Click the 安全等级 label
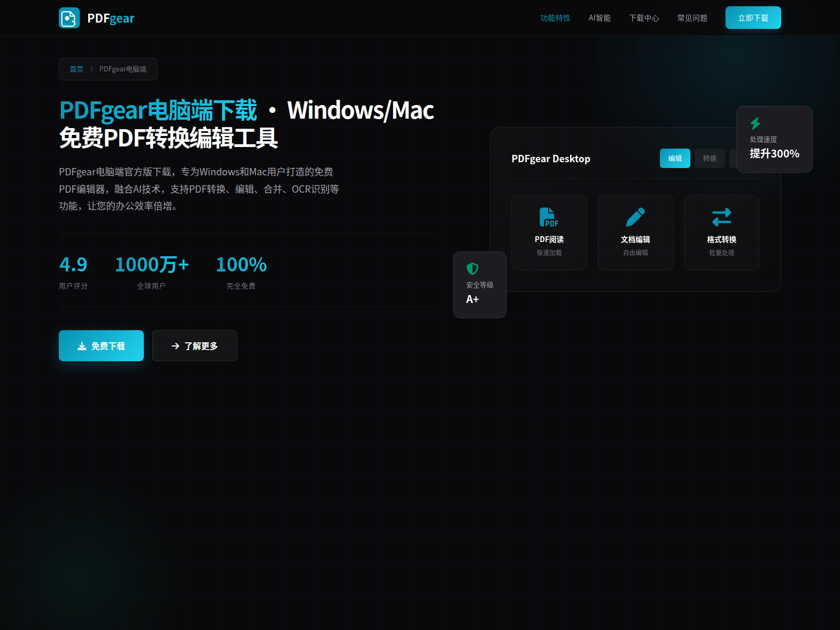 click(x=480, y=285)
